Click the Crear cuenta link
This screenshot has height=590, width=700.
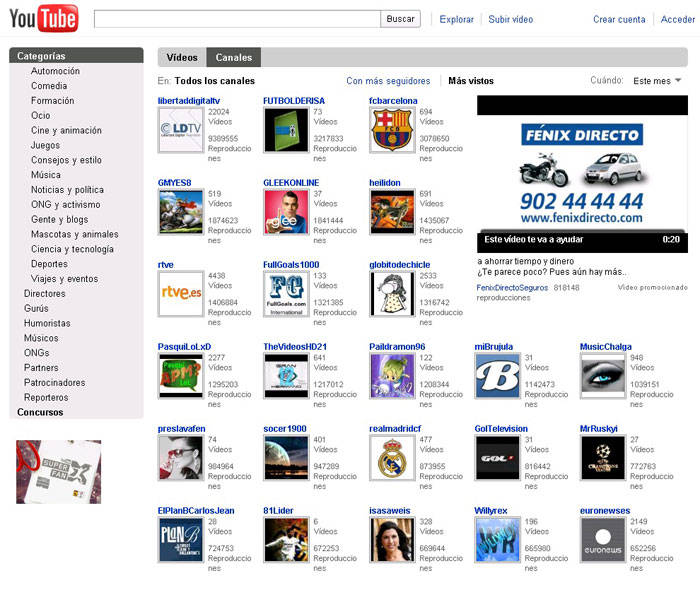click(x=619, y=19)
